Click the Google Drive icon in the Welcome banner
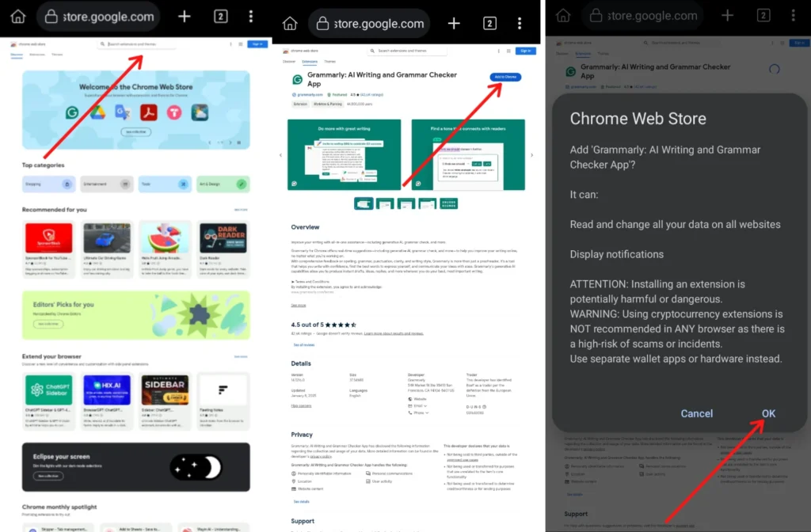Image resolution: width=811 pixels, height=532 pixels. point(97,112)
